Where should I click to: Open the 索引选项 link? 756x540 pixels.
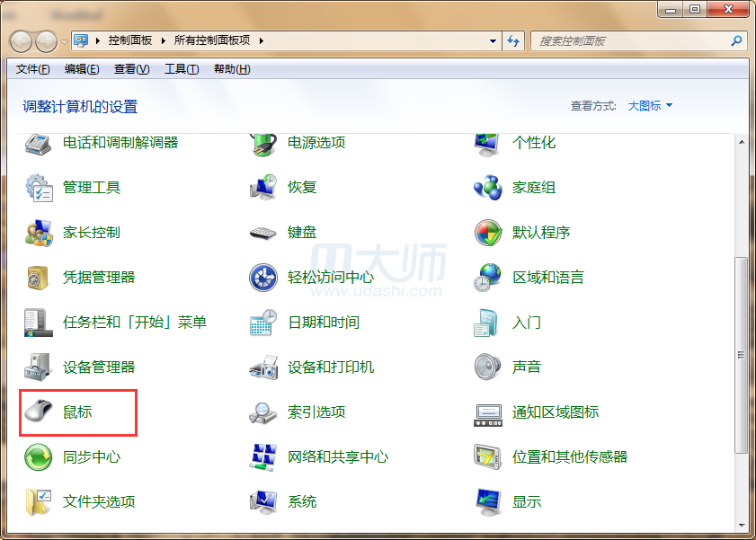[x=316, y=412]
